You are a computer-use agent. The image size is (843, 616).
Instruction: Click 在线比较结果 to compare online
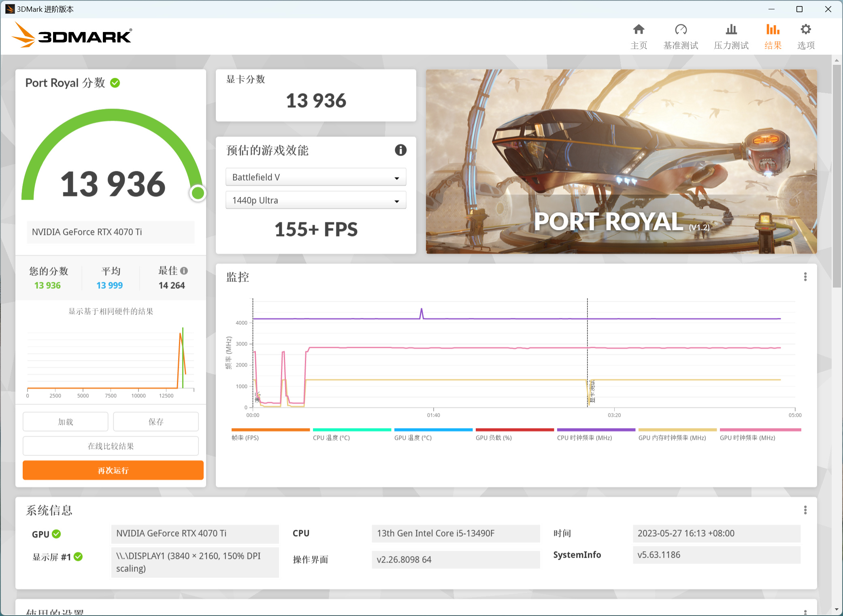point(110,446)
